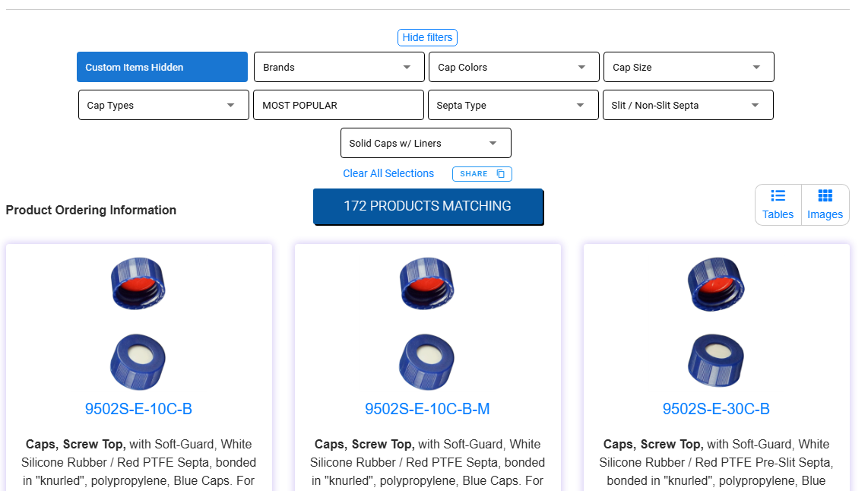The width and height of the screenshot is (868, 491).
Task: Open the Cap Colors dropdown
Action: (x=513, y=67)
